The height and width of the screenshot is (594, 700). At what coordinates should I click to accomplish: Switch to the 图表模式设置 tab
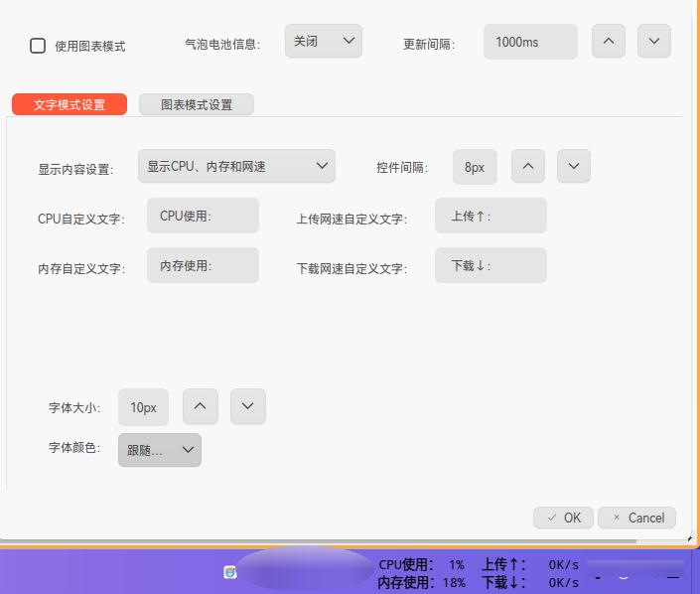tap(197, 104)
